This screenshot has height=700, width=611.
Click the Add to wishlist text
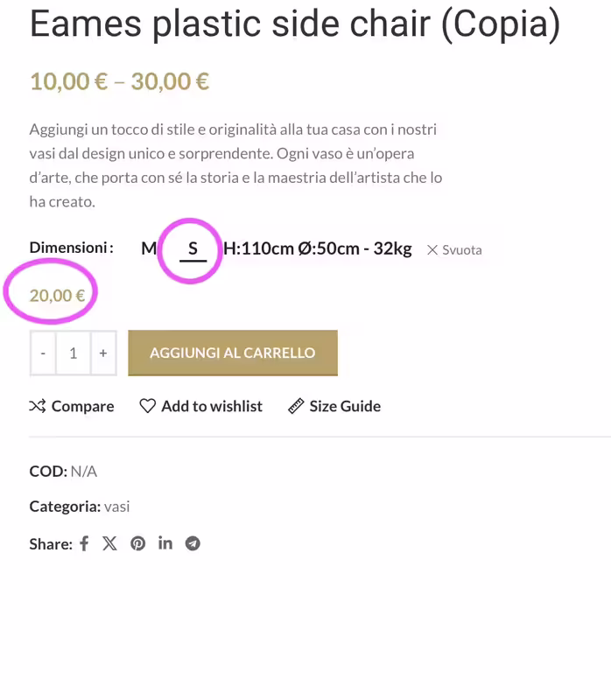212,406
